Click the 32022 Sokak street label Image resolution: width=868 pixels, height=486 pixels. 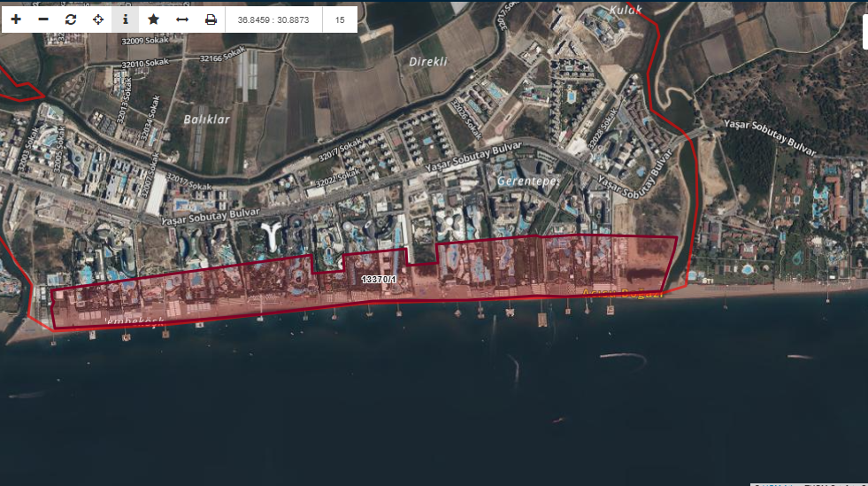point(338,177)
